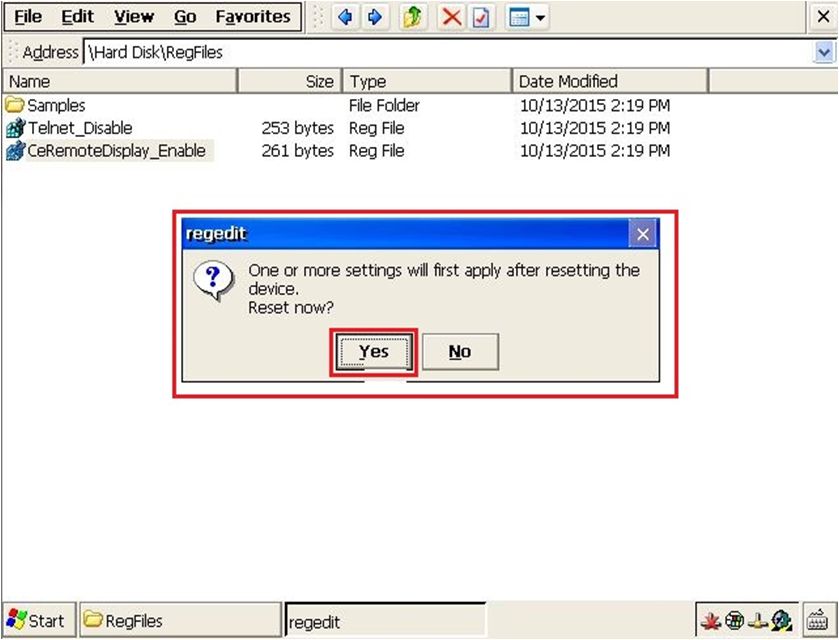
Task: Click the Forward arrow in toolbar
Action: [374, 18]
